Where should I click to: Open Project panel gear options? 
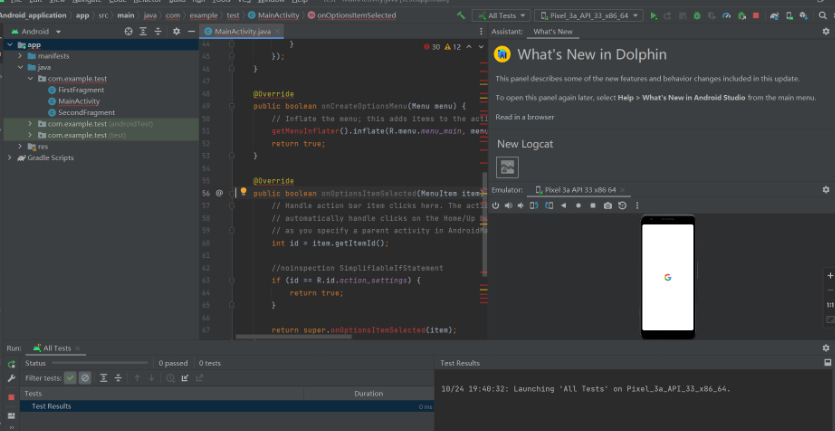[x=176, y=31]
